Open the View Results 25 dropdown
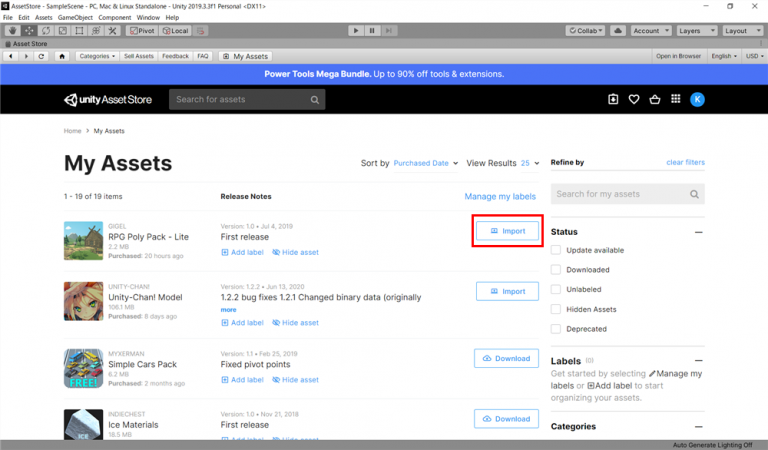The image size is (768, 450). coord(529,163)
